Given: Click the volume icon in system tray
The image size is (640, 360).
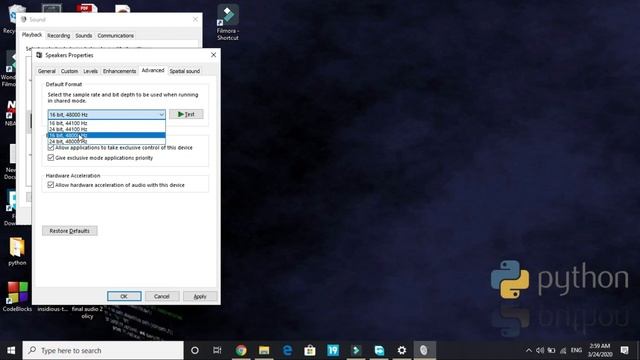Looking at the screenshot, I should 540,350.
